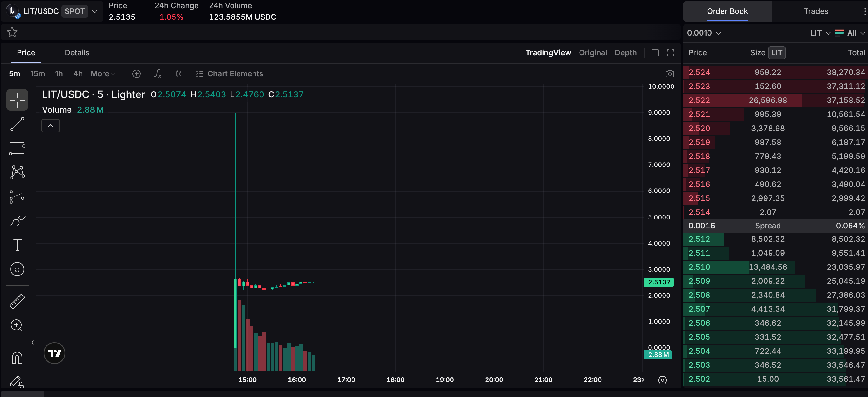Open the Fibonacci retracement tool

tap(17, 148)
